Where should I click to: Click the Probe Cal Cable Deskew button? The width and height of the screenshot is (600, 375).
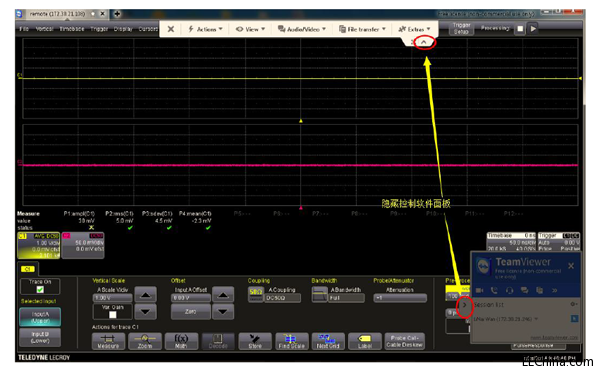pos(404,341)
